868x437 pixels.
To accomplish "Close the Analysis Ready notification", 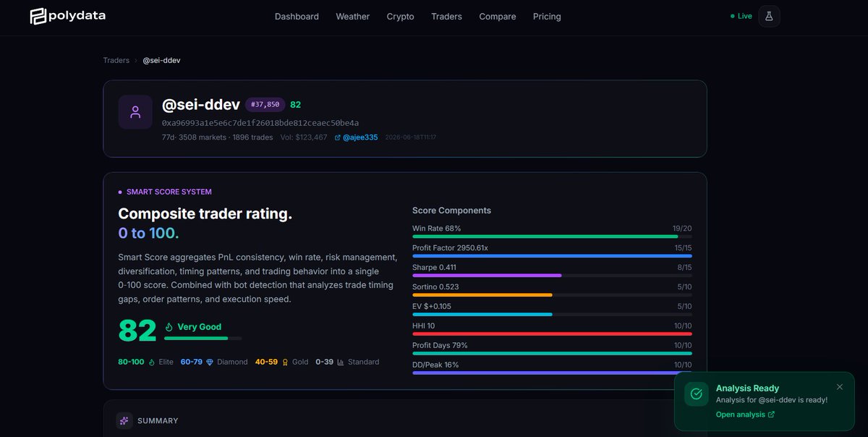I will point(839,387).
